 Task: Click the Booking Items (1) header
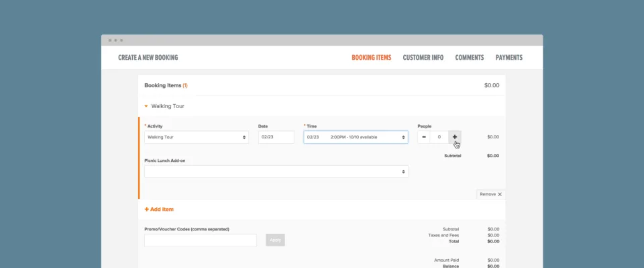coord(166,85)
